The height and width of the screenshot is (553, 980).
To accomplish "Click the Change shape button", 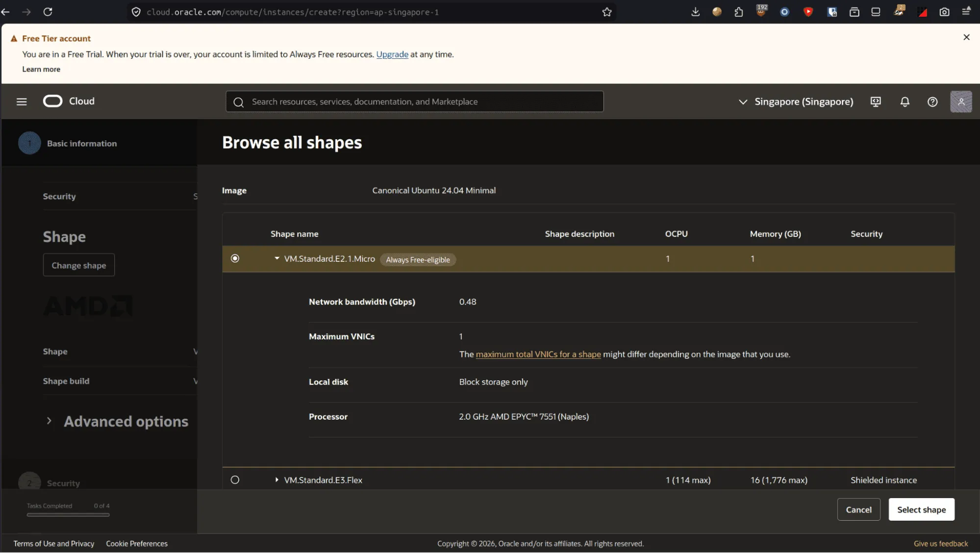I will click(x=79, y=265).
